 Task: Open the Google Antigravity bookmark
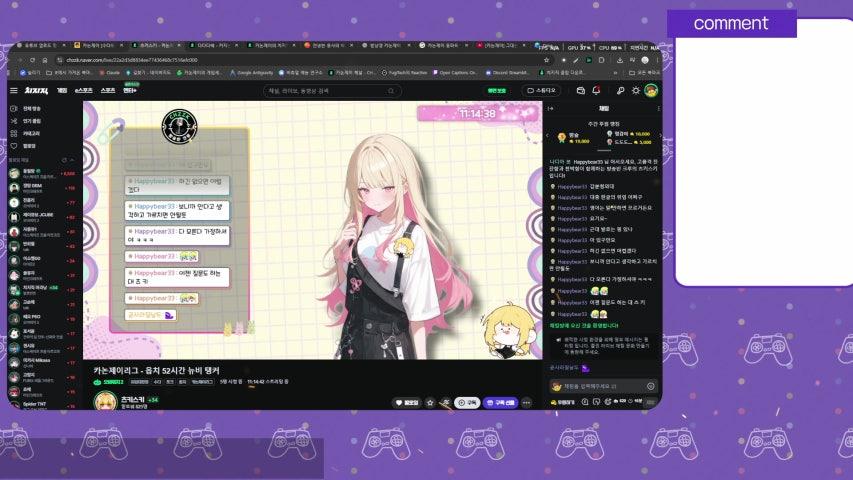(x=251, y=72)
